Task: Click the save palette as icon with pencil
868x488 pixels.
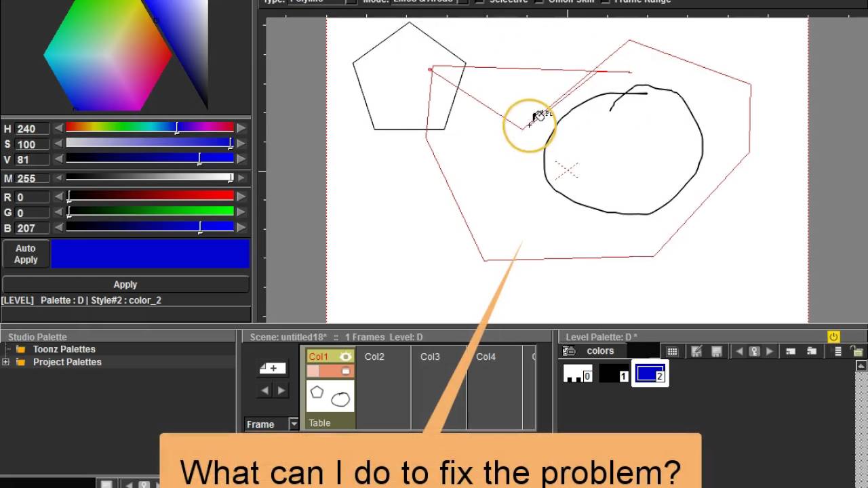Action: pyautogui.click(x=696, y=351)
